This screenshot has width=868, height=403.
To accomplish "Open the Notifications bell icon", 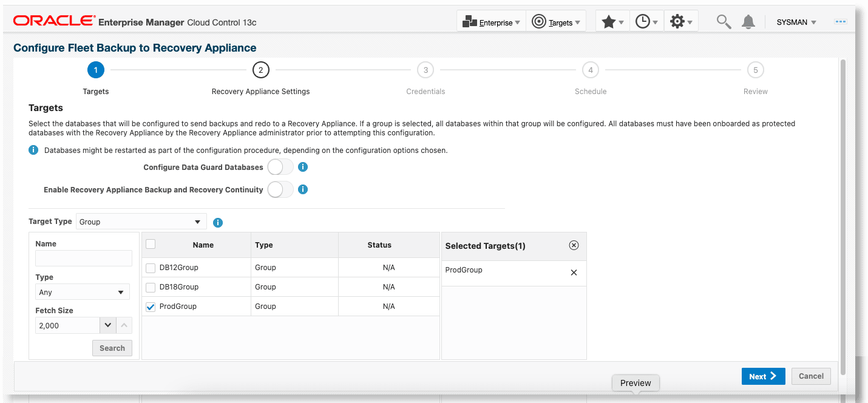I will [x=748, y=21].
